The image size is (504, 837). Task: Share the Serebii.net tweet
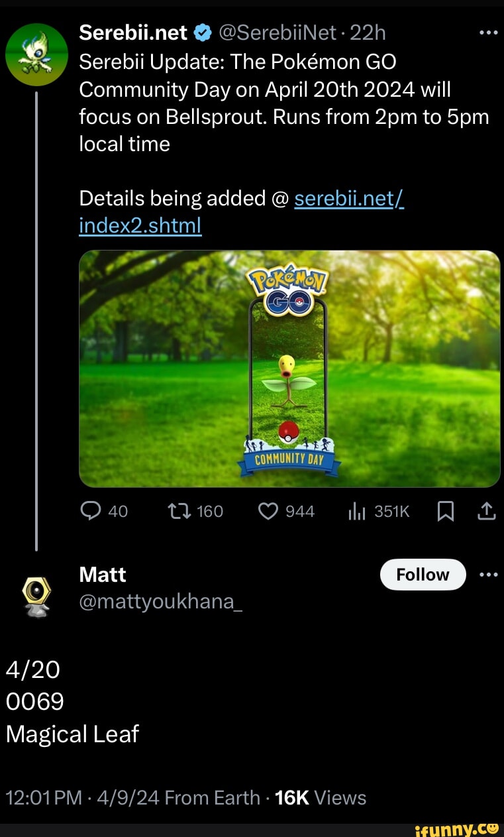[485, 511]
